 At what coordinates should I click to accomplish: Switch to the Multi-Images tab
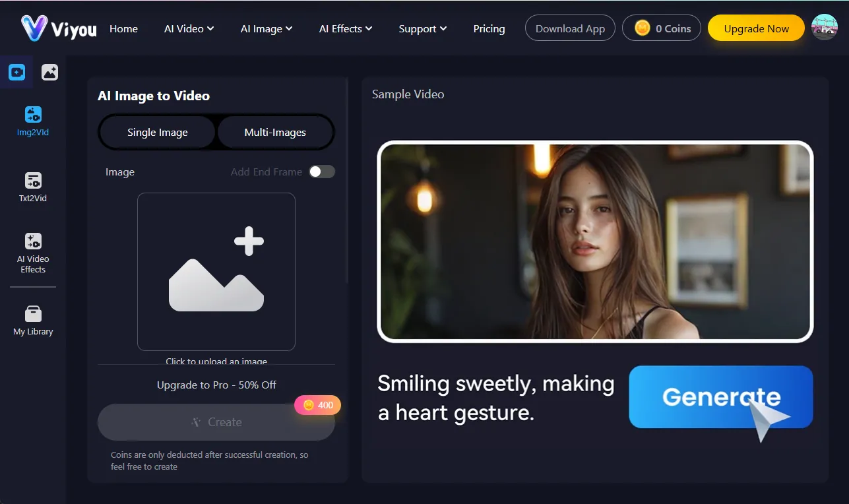276,132
